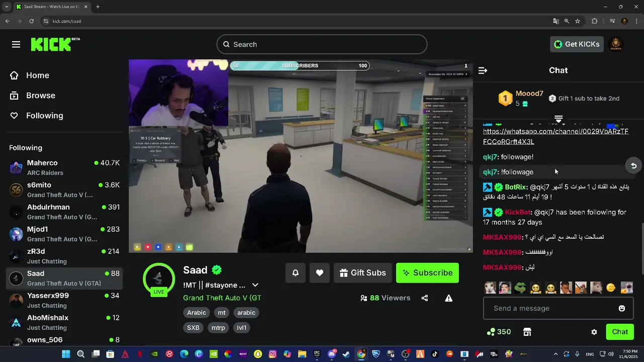Open the hamburger sidebar menu

point(16,44)
